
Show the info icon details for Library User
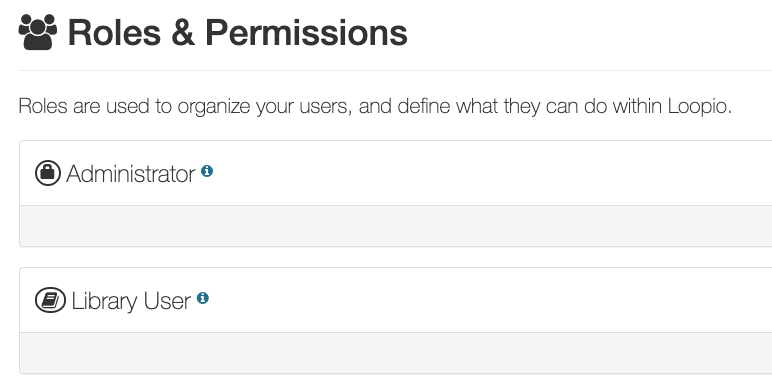click(x=203, y=298)
